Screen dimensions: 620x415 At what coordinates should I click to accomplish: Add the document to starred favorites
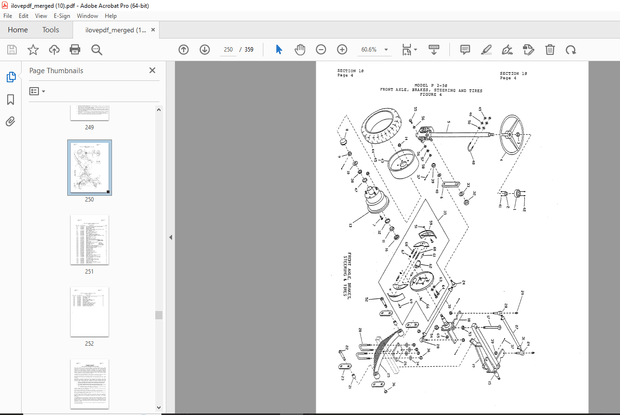tap(33, 50)
